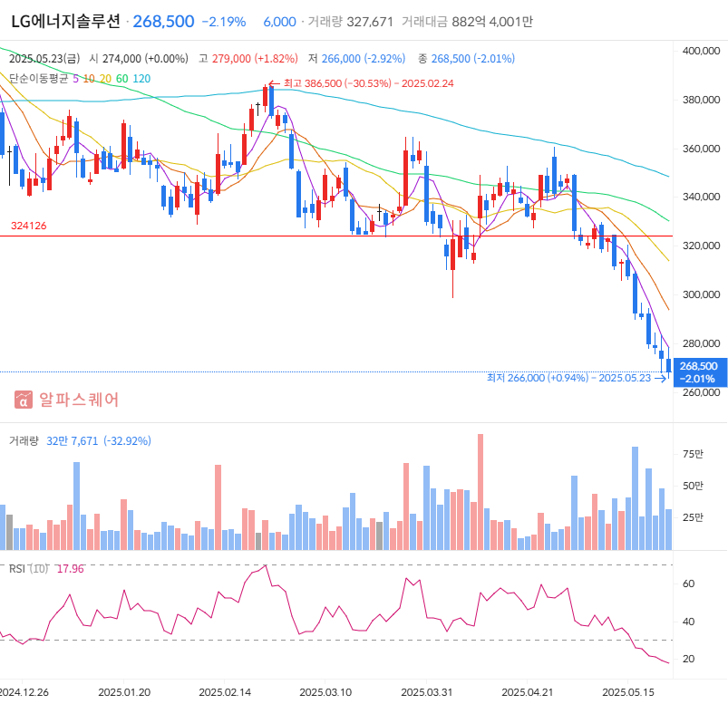
Task: Select the 5-day moving average legend
Action: coord(75,79)
